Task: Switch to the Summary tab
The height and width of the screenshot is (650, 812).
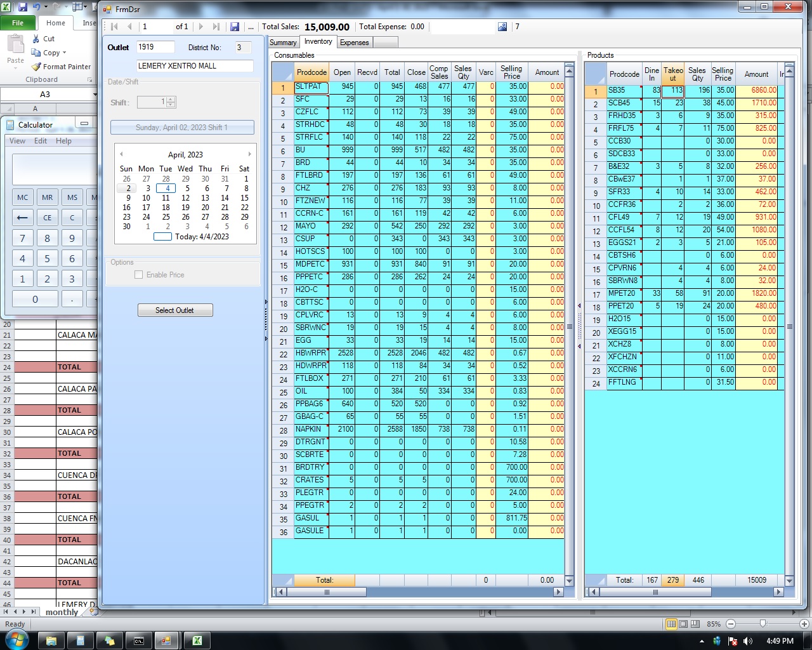Action: (283, 43)
